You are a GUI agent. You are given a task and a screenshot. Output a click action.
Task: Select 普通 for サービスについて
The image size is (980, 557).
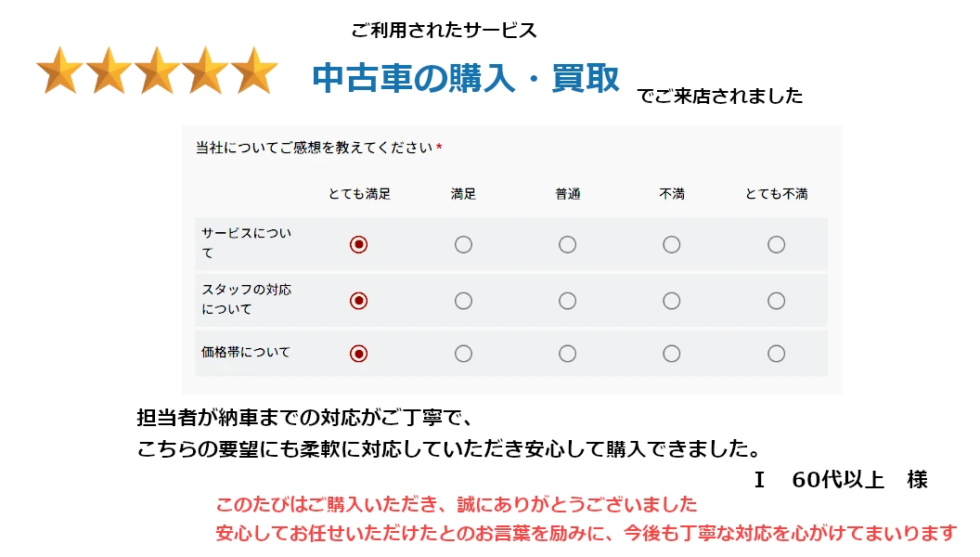pyautogui.click(x=567, y=244)
